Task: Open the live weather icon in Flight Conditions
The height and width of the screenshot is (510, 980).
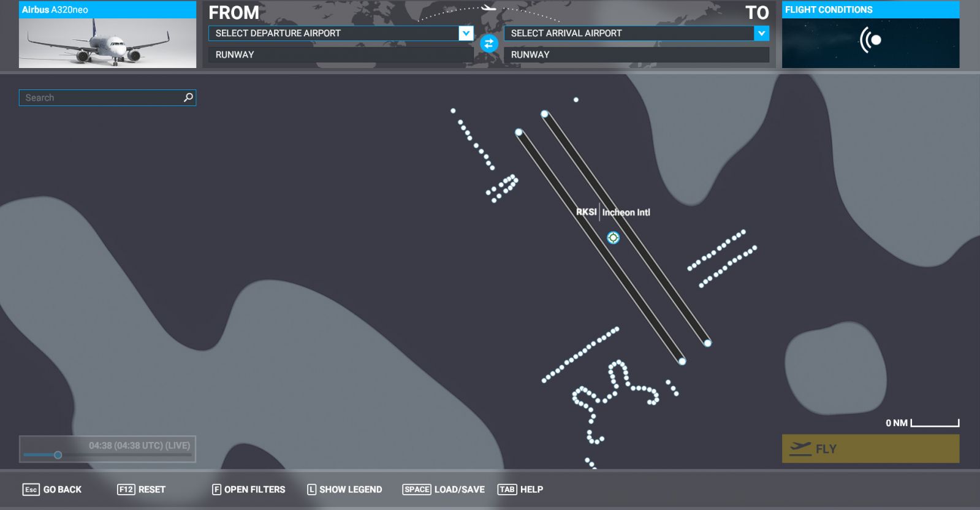Action: [870, 40]
